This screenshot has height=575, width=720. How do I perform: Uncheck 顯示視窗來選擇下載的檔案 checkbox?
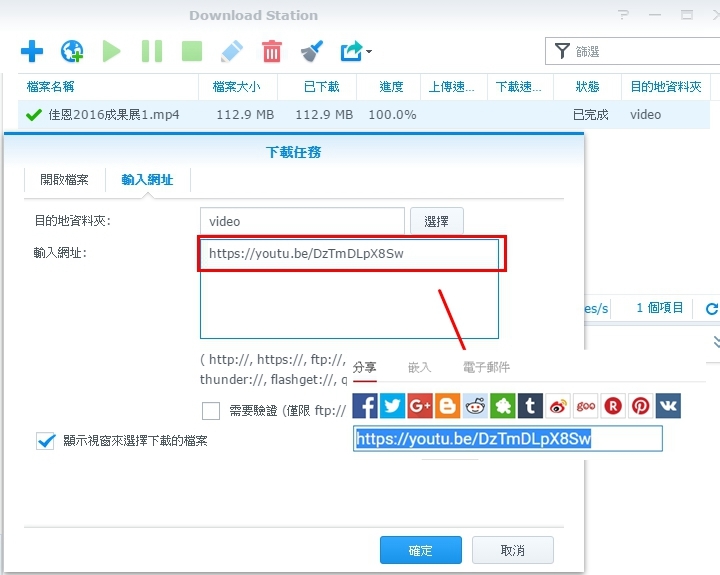45,441
